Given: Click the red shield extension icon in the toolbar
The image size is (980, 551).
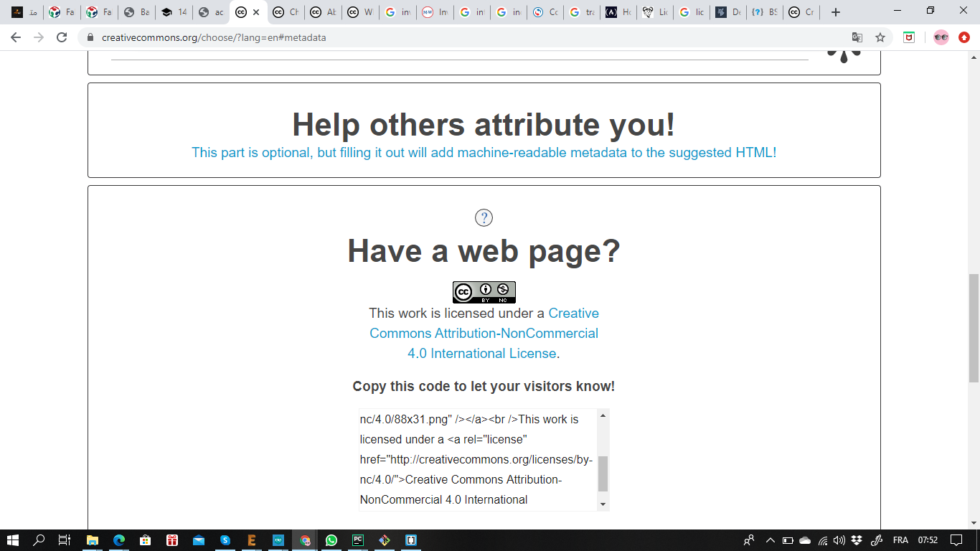Looking at the screenshot, I should pyautogui.click(x=909, y=37).
